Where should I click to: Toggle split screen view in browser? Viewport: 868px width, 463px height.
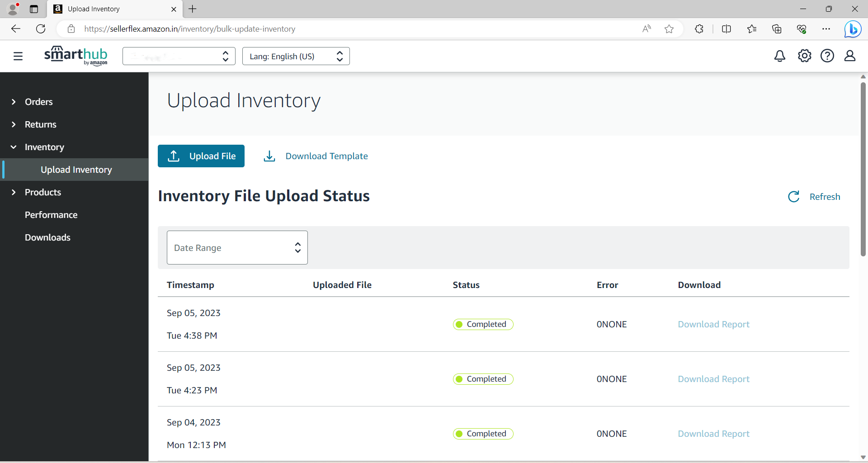pos(726,29)
